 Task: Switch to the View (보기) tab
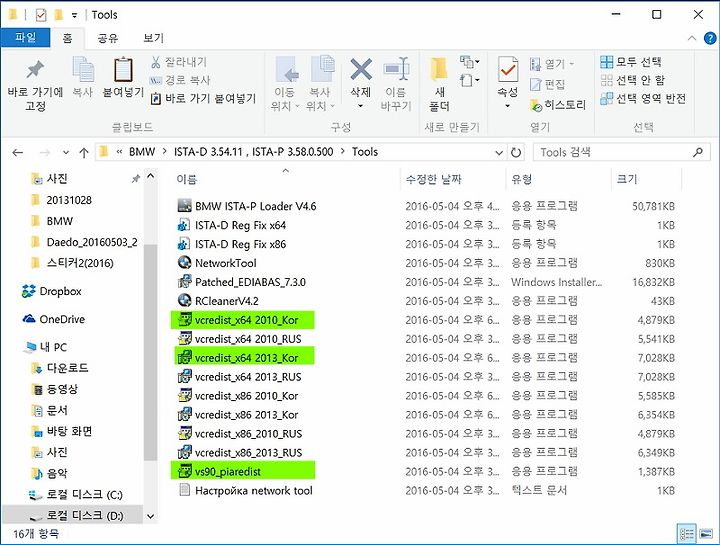point(153,38)
